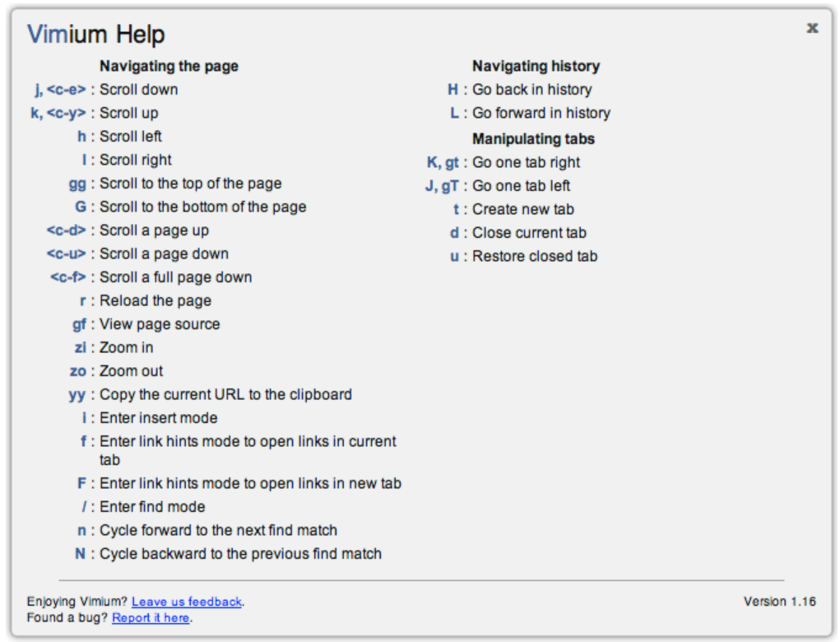
Task: Click the 'Close current tab' entry
Action: [x=529, y=233]
